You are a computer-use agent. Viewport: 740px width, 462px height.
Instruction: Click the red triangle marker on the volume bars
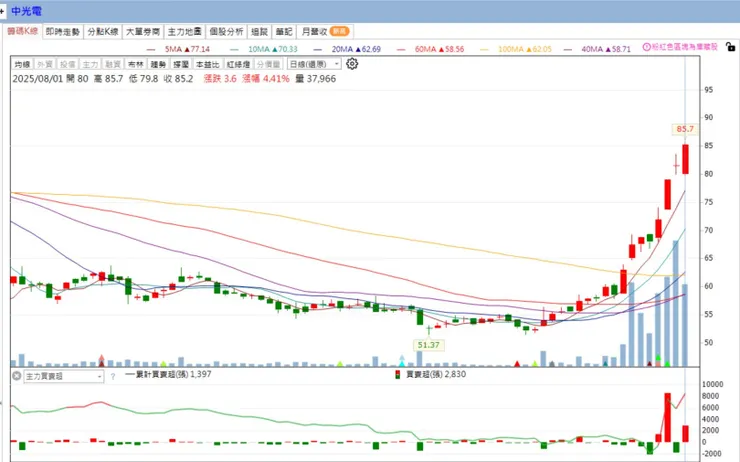coord(517,364)
